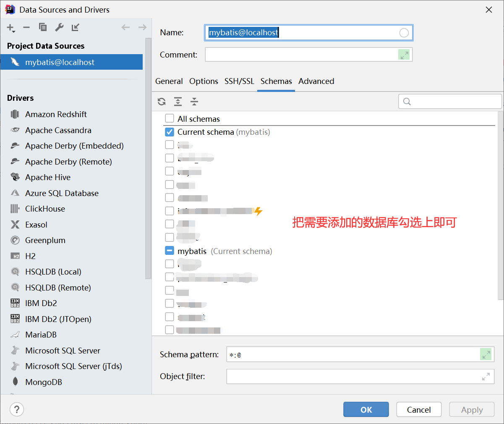Tick checkbox of schema with lightning icon
Image resolution: width=504 pixels, height=424 pixels.
click(170, 211)
